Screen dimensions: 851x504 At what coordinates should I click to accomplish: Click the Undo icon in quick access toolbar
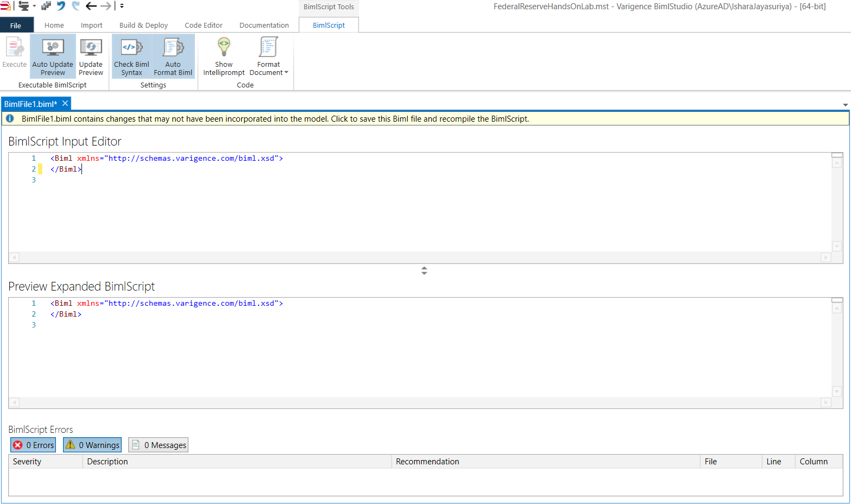61,6
